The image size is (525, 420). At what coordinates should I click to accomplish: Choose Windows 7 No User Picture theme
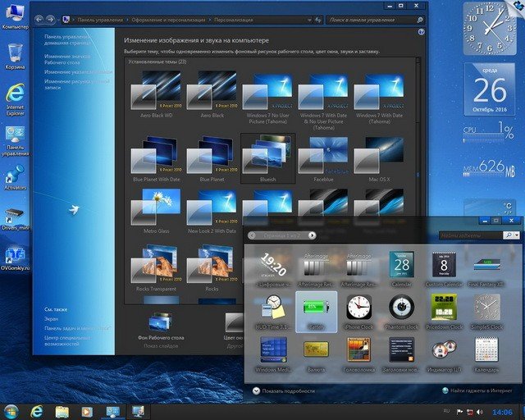267,97
